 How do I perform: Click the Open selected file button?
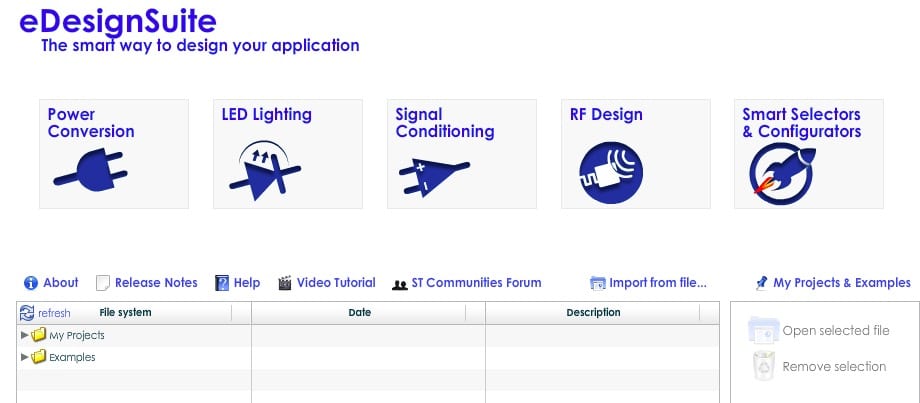pos(834,331)
